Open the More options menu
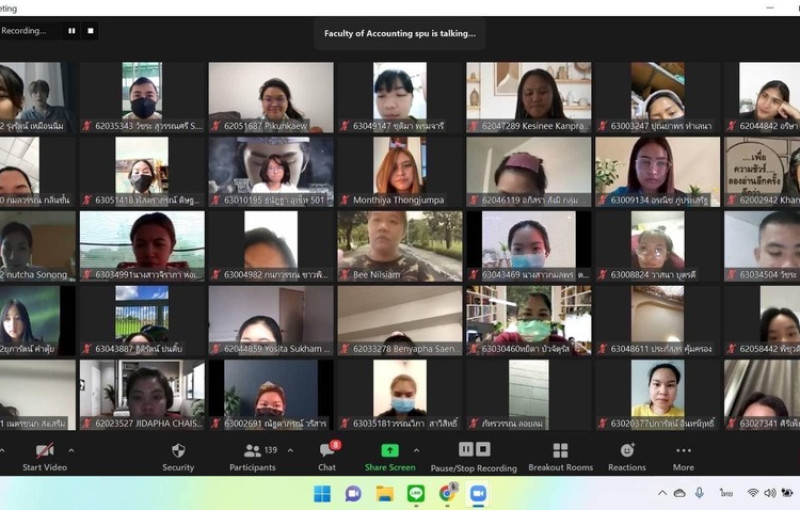The width and height of the screenshot is (800, 510). [x=683, y=451]
